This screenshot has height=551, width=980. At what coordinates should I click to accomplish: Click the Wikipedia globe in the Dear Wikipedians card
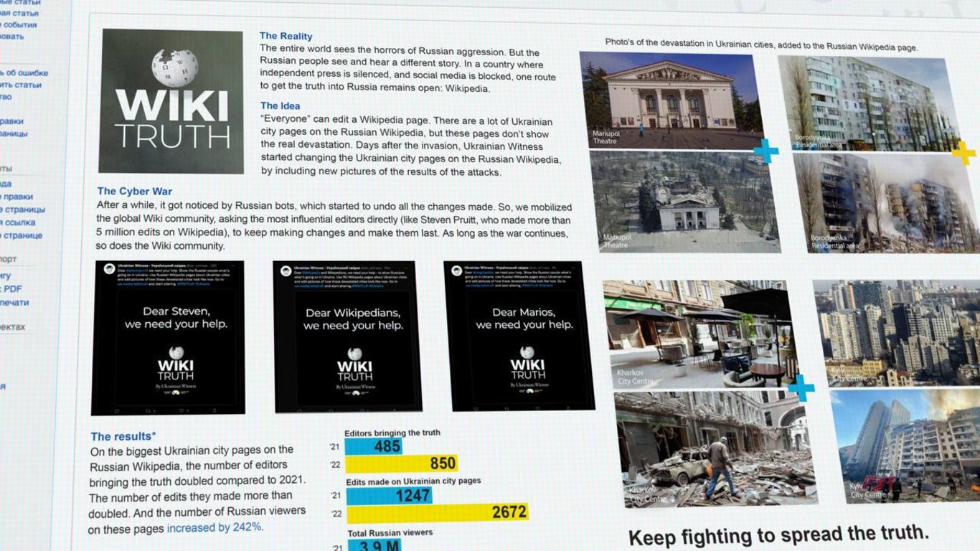pos(354,354)
